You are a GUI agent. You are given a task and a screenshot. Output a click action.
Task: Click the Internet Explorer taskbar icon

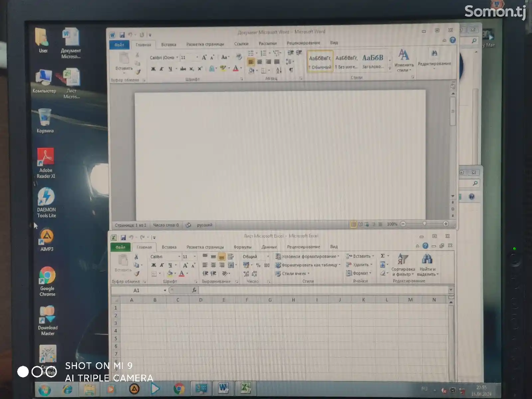(67, 389)
